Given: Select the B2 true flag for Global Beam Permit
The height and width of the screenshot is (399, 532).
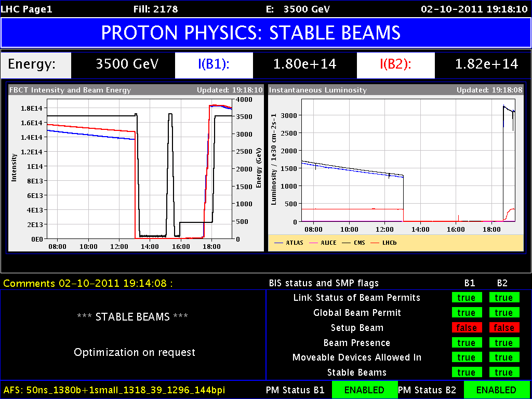Looking at the screenshot, I should click(x=504, y=312).
